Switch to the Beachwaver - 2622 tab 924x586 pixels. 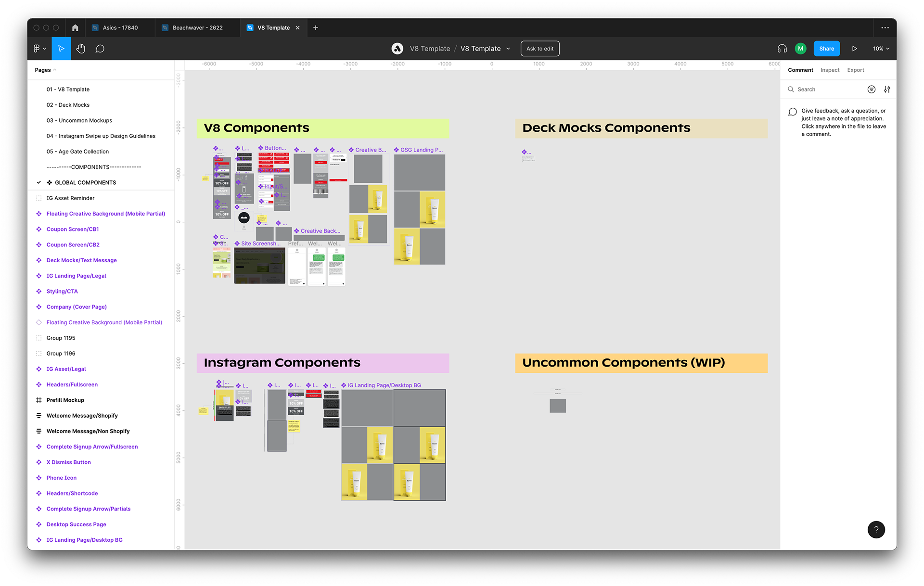pos(197,28)
